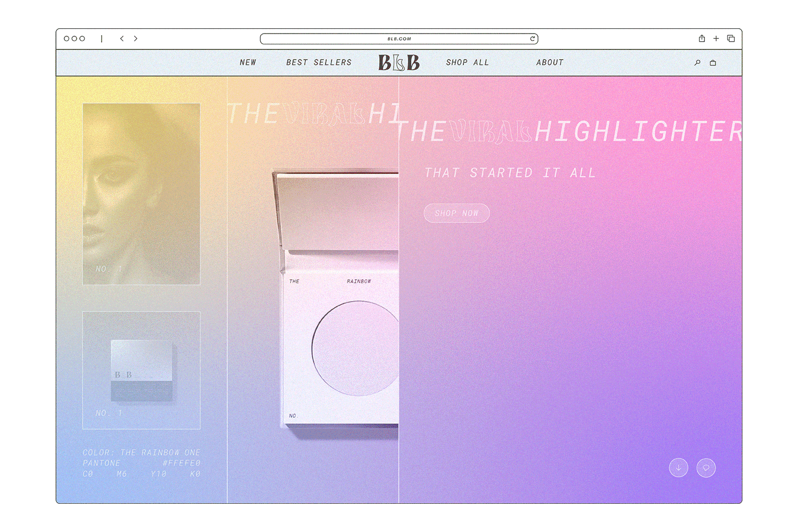
Task: Open the model face thumbnail No. 1
Action: [142, 194]
